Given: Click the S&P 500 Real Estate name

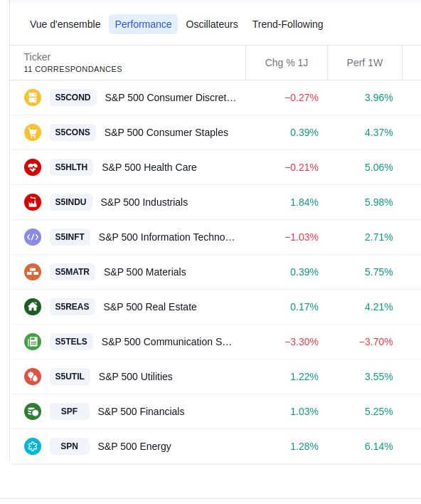Looking at the screenshot, I should click(x=150, y=307).
